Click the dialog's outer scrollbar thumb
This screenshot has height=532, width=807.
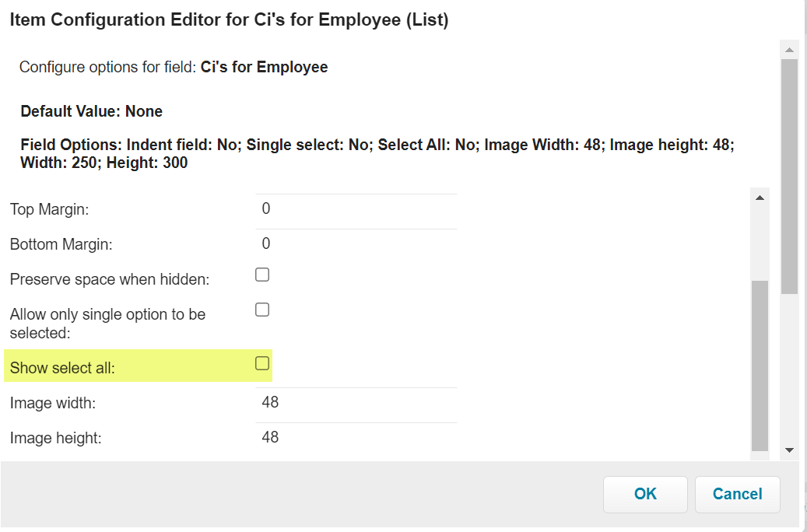point(789,175)
